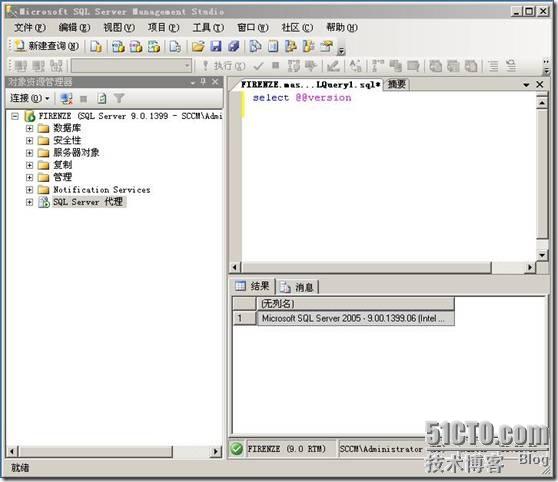Viewport: 558px width, 482px height.
Task: Click the Object Explorer toolbar icon
Action: [x=291, y=46]
